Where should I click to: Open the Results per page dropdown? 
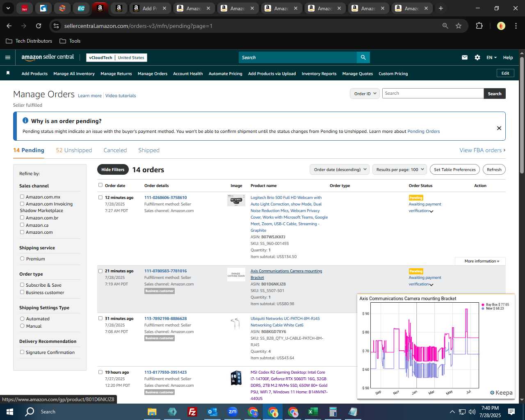[400, 169]
